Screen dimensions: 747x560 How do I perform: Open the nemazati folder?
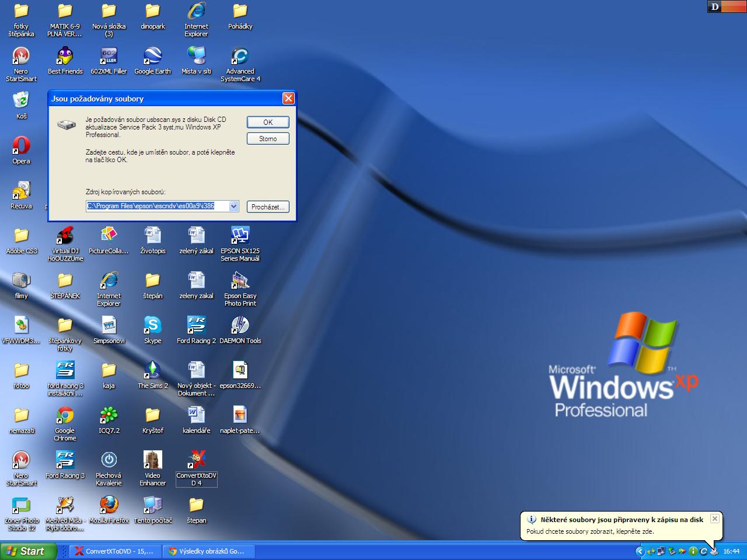pos(22,420)
